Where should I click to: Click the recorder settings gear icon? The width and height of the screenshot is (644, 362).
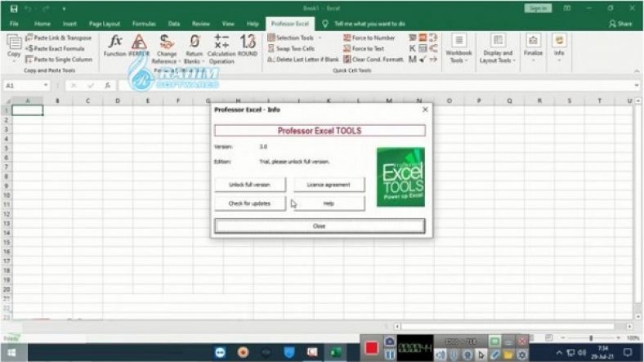click(x=521, y=354)
